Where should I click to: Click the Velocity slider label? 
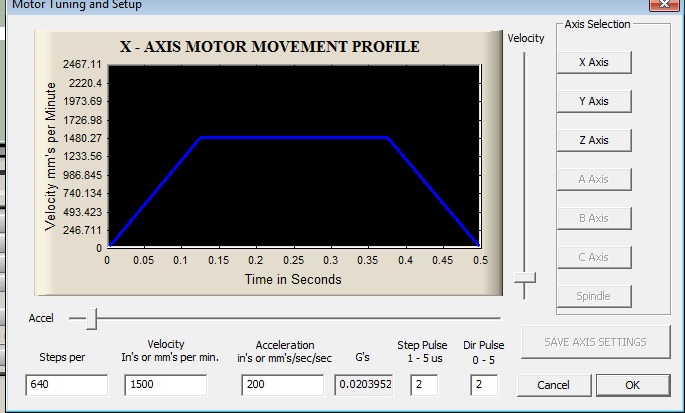click(526, 38)
